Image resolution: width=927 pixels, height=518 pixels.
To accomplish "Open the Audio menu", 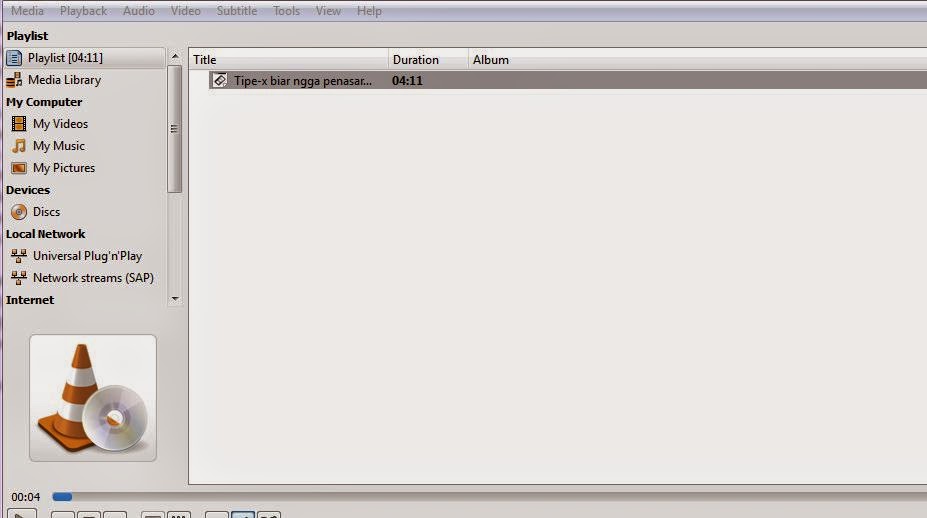I will point(138,11).
